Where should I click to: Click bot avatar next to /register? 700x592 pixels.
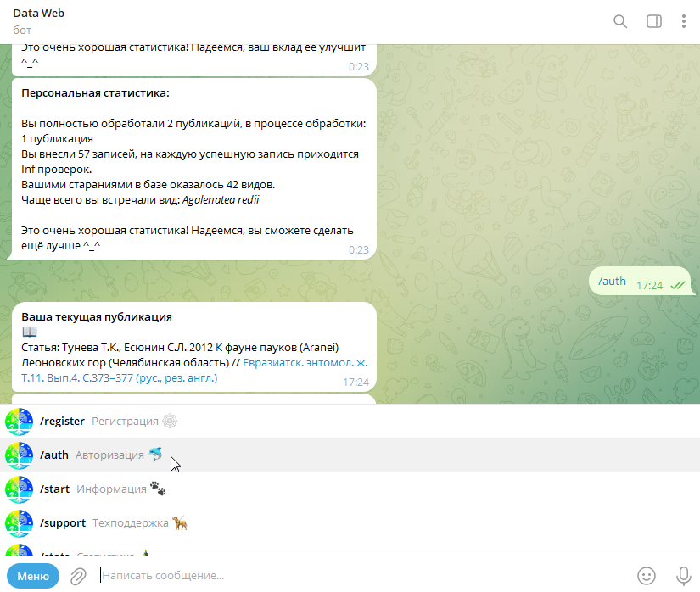pos(20,422)
